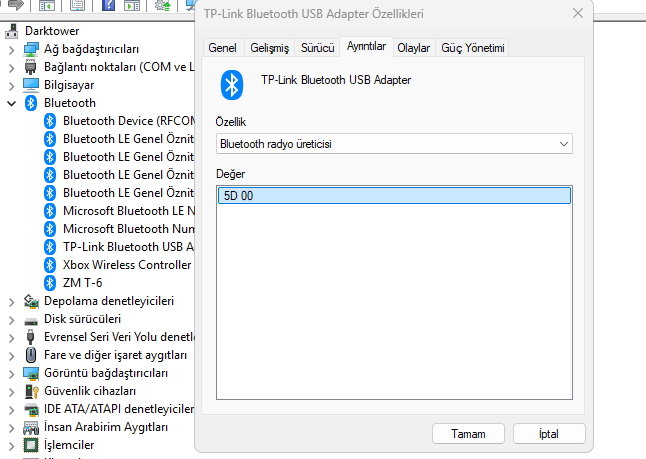The width and height of the screenshot is (646, 459).
Task: Click the Bağlantı noktaları port icon
Action: [31, 67]
